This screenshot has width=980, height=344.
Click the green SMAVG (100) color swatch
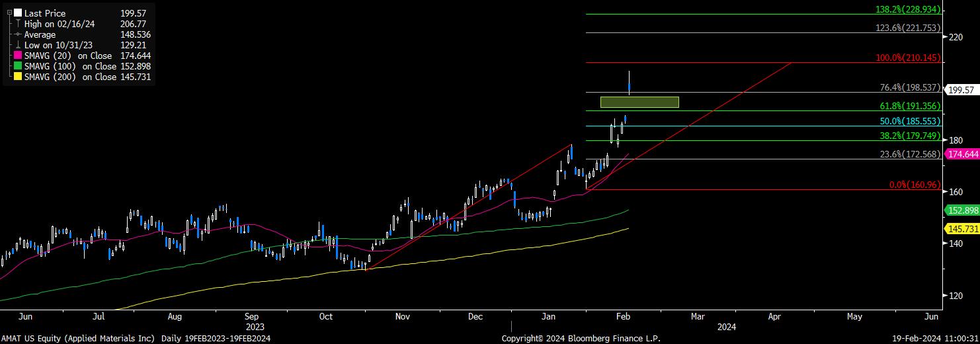(x=17, y=65)
